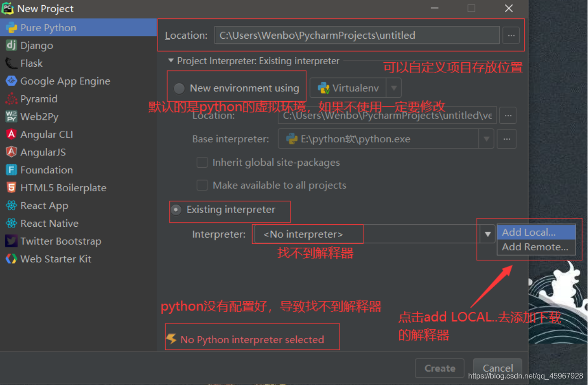This screenshot has width=588, height=385.
Task: Select the Flask text label
Action: pos(32,63)
